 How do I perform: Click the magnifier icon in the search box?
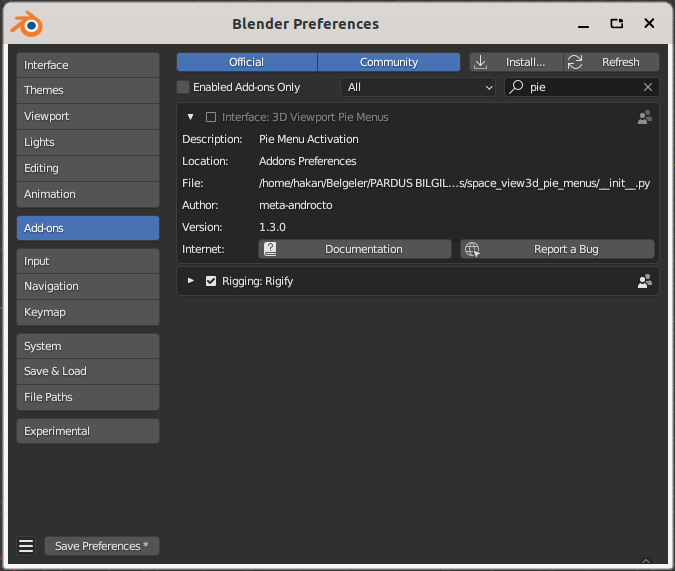point(517,88)
